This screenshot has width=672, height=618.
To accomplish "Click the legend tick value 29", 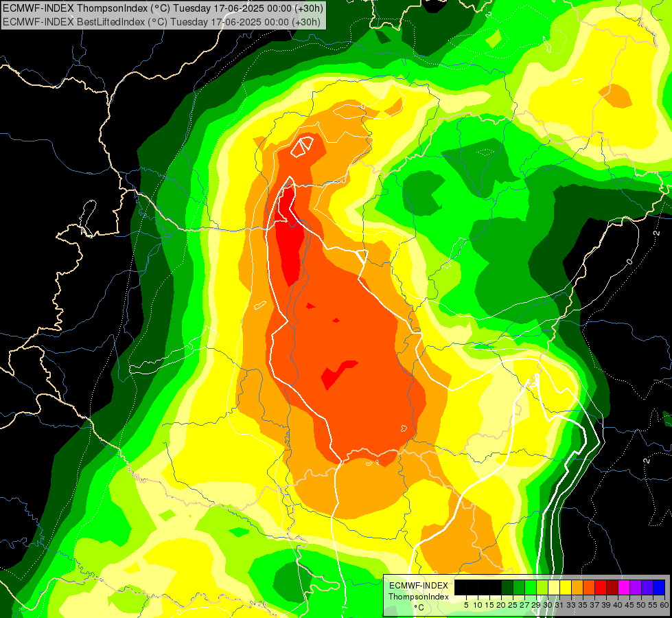I will [x=536, y=605].
